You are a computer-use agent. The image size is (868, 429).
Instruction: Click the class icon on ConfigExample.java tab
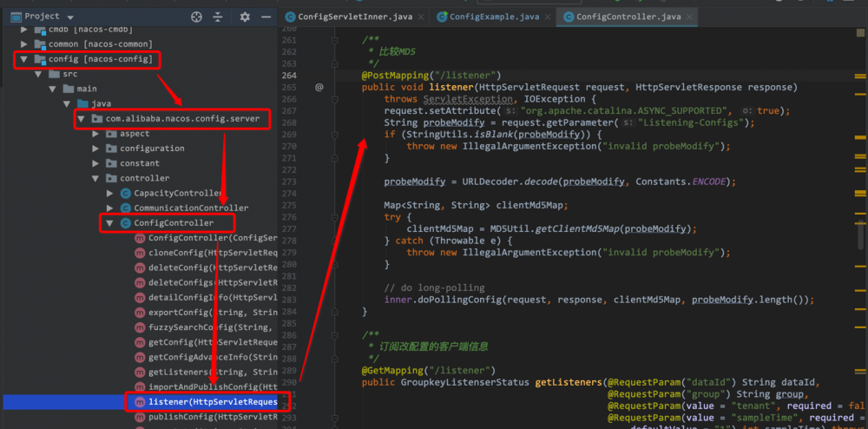pos(442,16)
